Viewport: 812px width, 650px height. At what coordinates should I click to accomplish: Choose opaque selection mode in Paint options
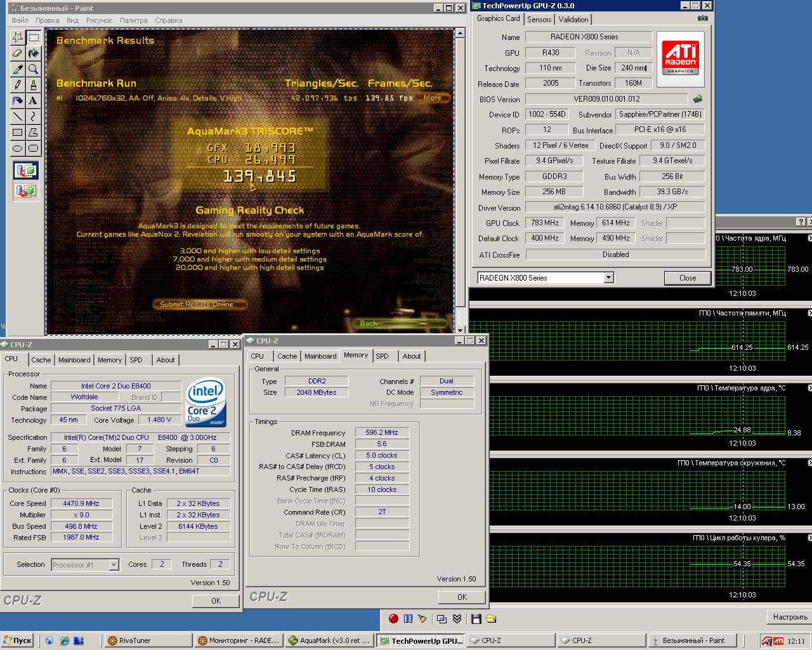click(x=25, y=170)
